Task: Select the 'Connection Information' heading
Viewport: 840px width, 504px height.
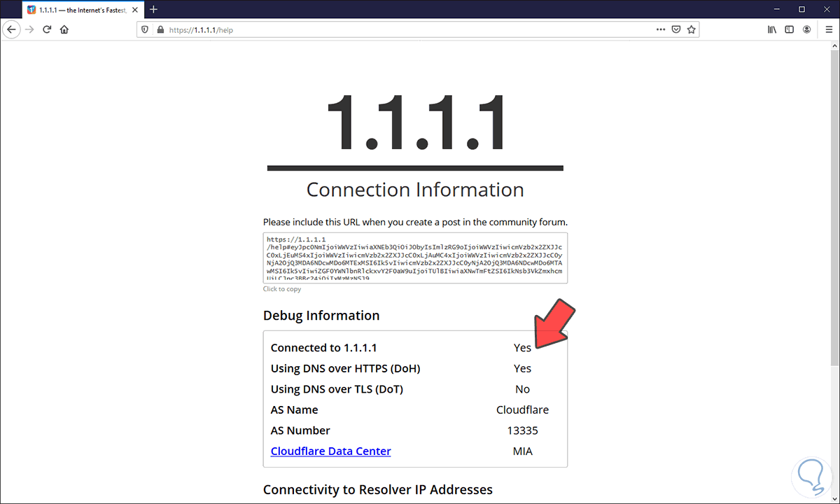Action: (415, 190)
